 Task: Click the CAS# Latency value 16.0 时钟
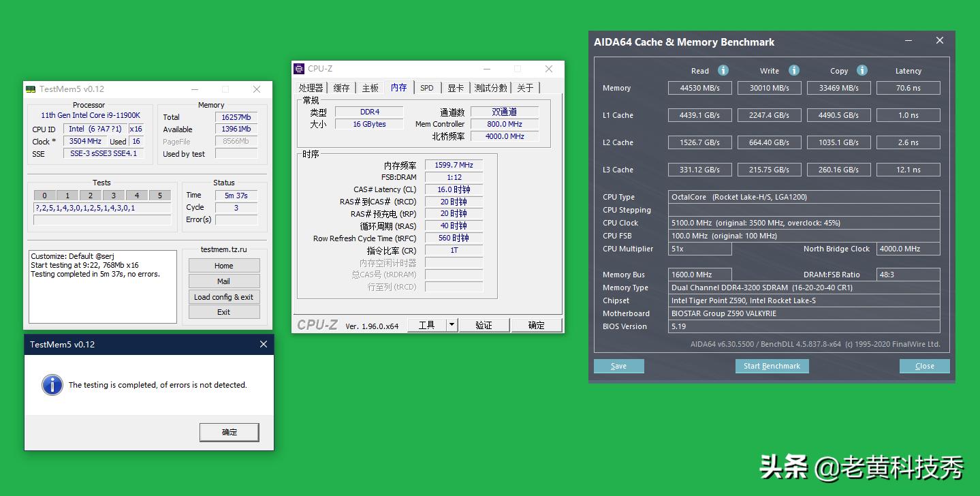(454, 189)
